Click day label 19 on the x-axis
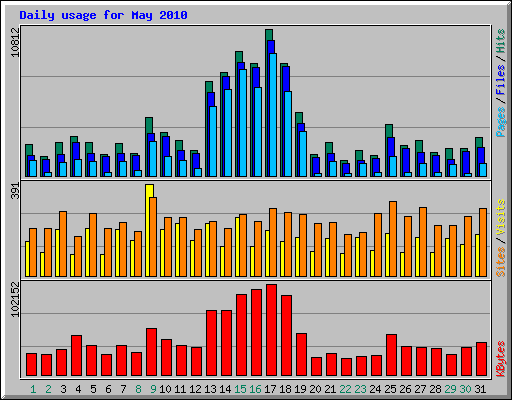Viewport: 512px width, 400px height. [x=300, y=389]
